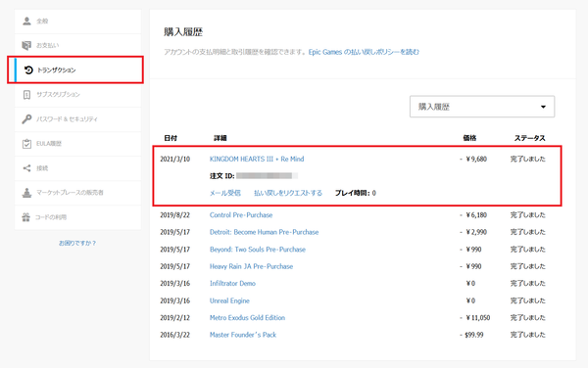Click the wallet icon for お支払い
The height and width of the screenshot is (368, 588).
click(26, 45)
